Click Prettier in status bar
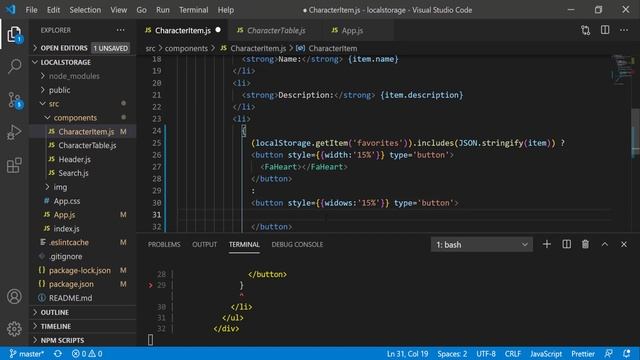The height and width of the screenshot is (360, 640). click(x=583, y=353)
